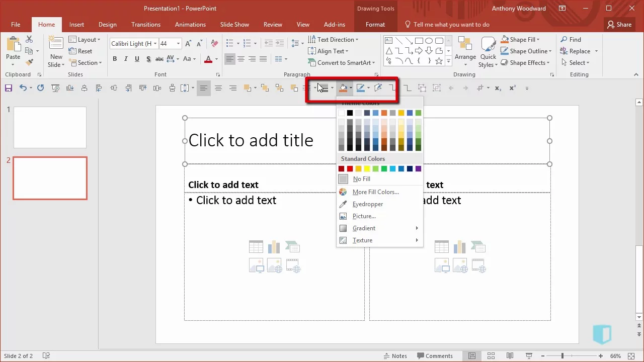Viewport: 644px width, 362px height.
Task: Toggle Center alignment in ribbon paragraph group
Action: 241,59
